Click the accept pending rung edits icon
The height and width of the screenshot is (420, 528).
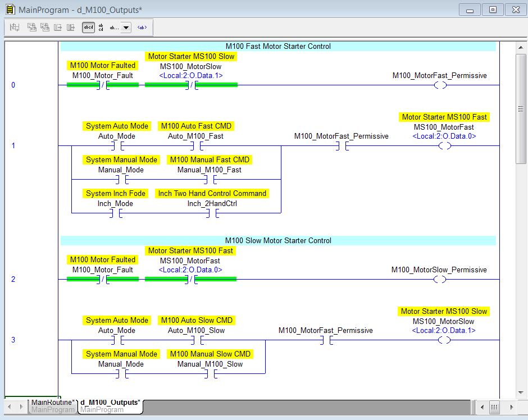(x=31, y=28)
